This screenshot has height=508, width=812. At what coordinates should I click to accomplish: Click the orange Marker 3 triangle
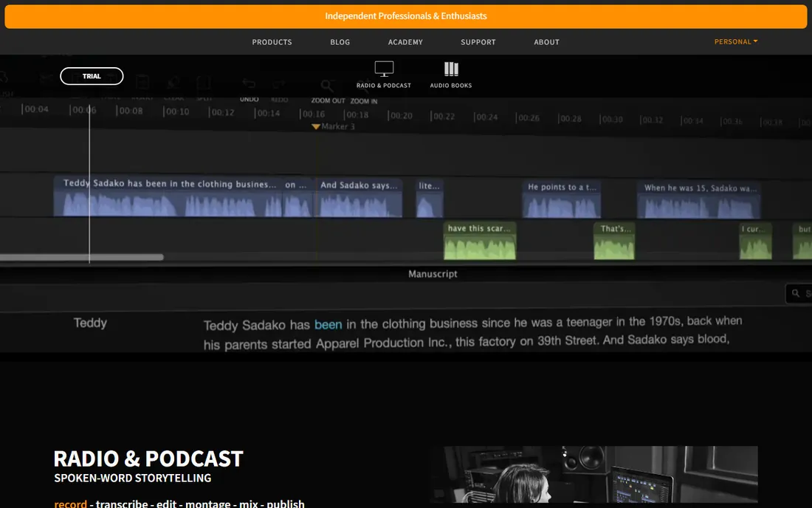315,126
